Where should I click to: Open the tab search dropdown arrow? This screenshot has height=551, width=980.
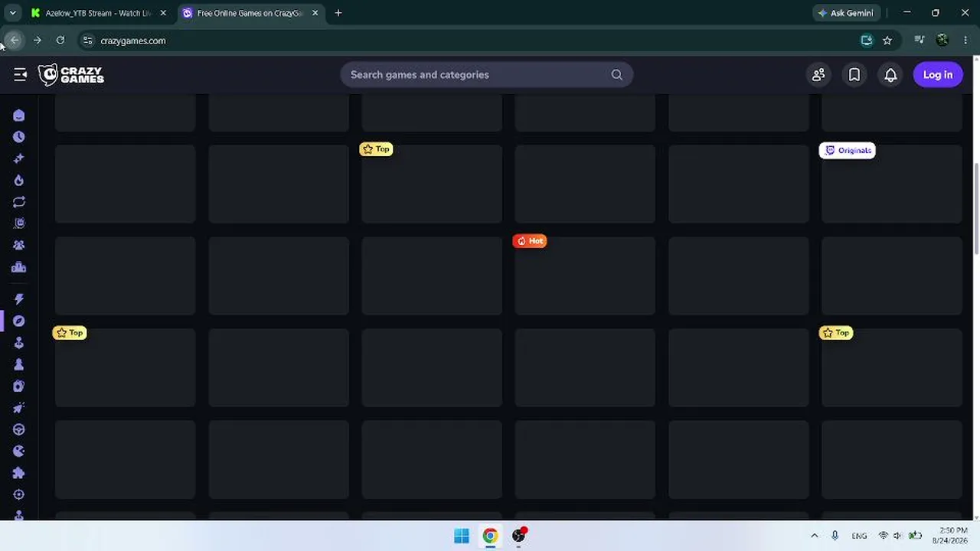point(13,13)
